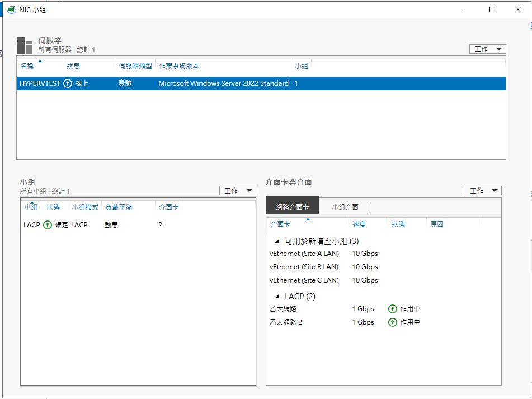Click the 伺服器 section server icon

coord(25,46)
